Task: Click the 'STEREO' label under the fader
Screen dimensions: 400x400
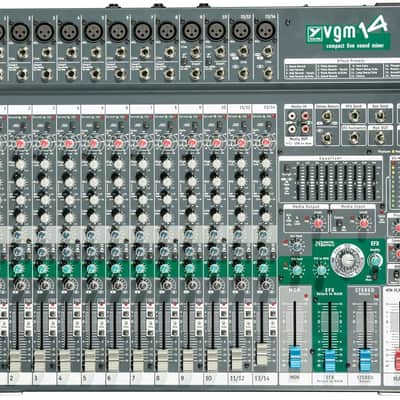Action: pyautogui.click(x=365, y=378)
